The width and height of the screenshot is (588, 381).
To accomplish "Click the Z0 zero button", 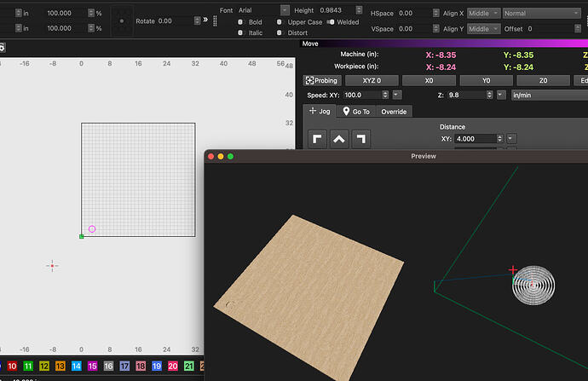I will coord(543,80).
